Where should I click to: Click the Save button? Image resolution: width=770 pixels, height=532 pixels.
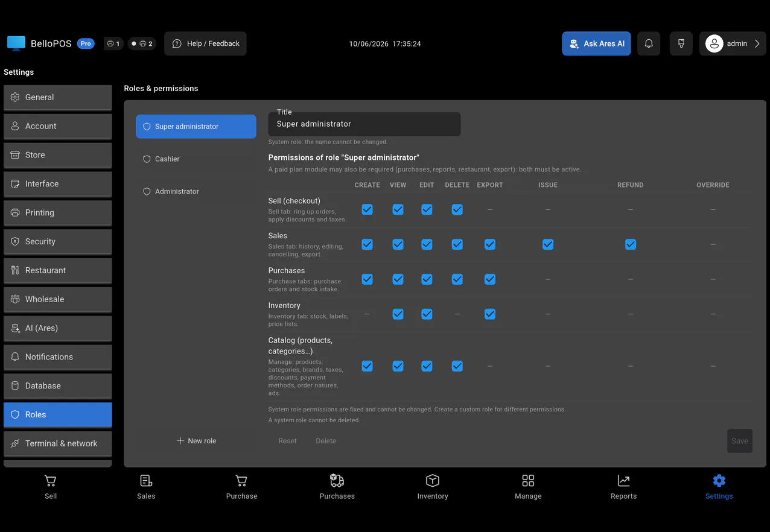740,441
